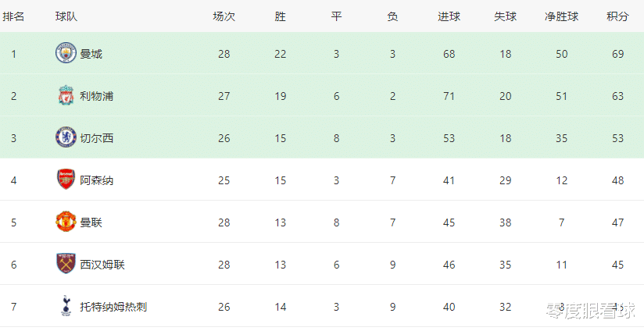Click the Tottenham Hotspur crest
This screenshot has height=331, width=644.
point(66,306)
